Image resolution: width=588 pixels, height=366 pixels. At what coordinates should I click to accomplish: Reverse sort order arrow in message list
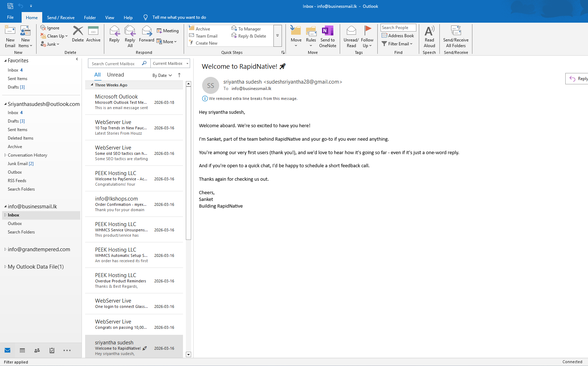click(x=179, y=75)
